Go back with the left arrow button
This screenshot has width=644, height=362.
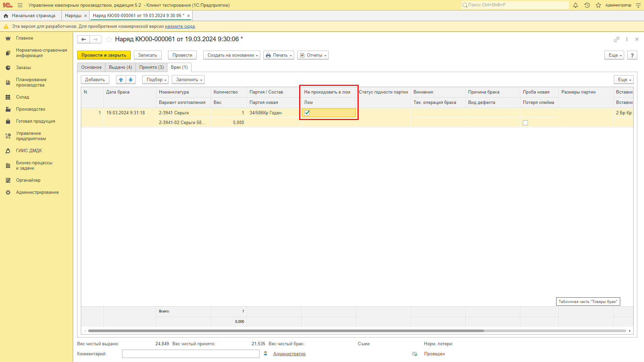point(84,40)
